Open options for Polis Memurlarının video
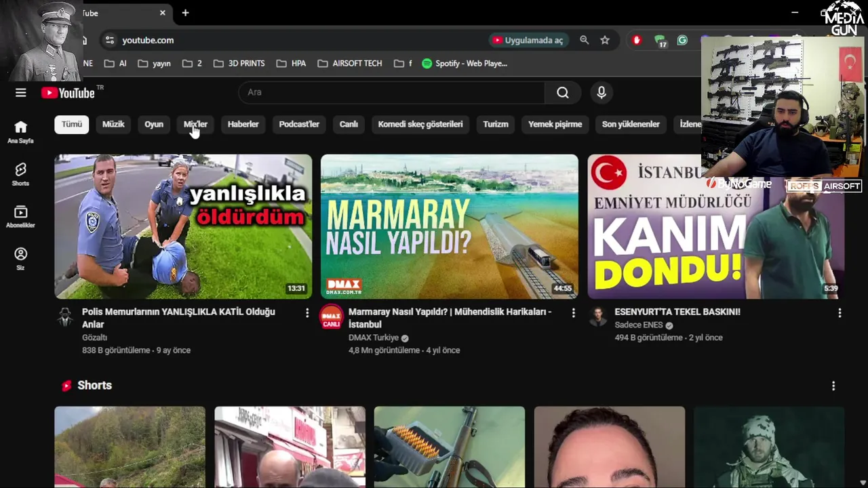Image resolution: width=868 pixels, height=488 pixels. coord(307,312)
